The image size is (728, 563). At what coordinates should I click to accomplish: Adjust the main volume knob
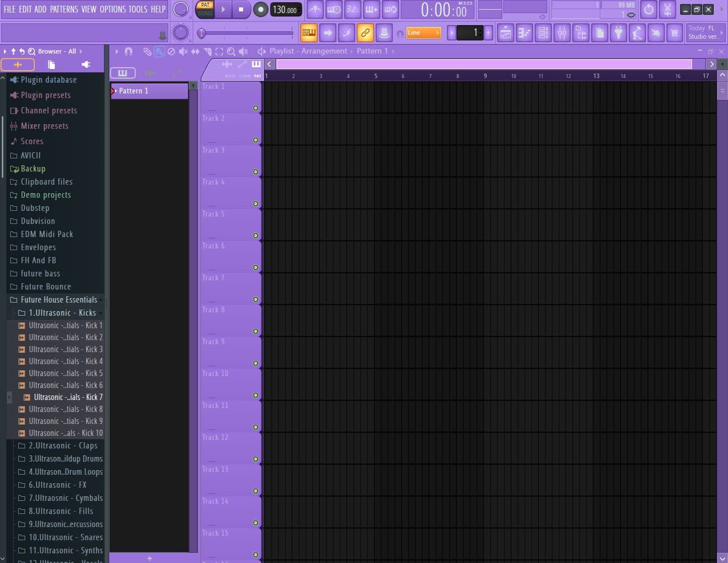[x=180, y=9]
